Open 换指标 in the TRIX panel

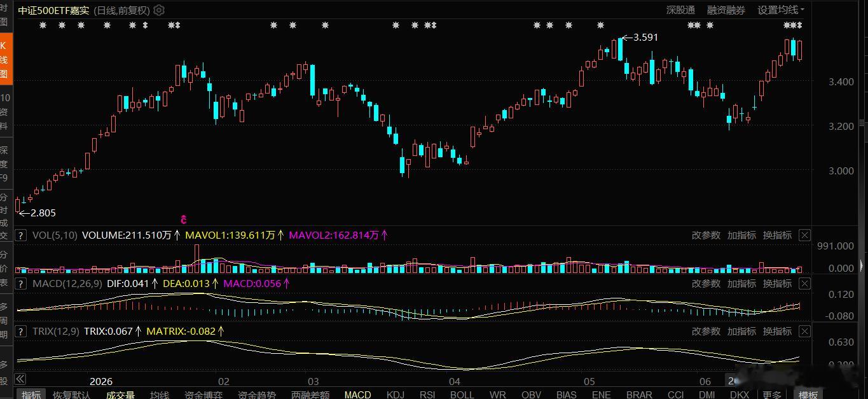(x=777, y=331)
